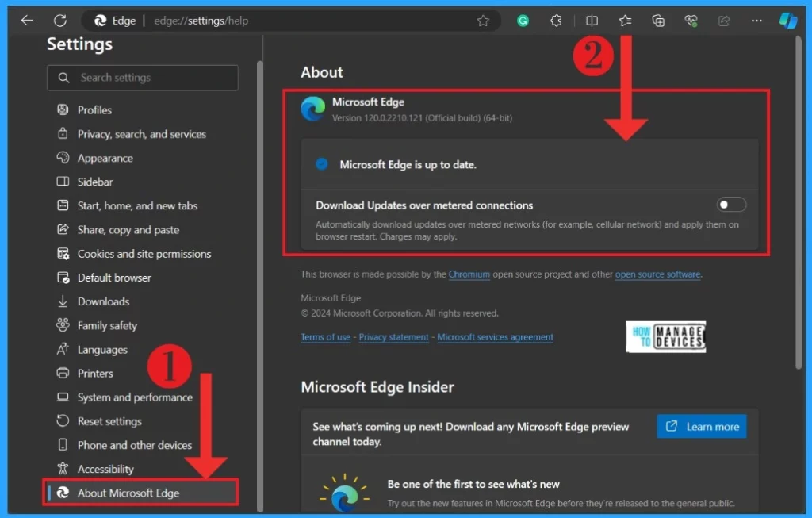Open the open source software link
Image resolution: width=812 pixels, height=518 pixels.
(657, 274)
